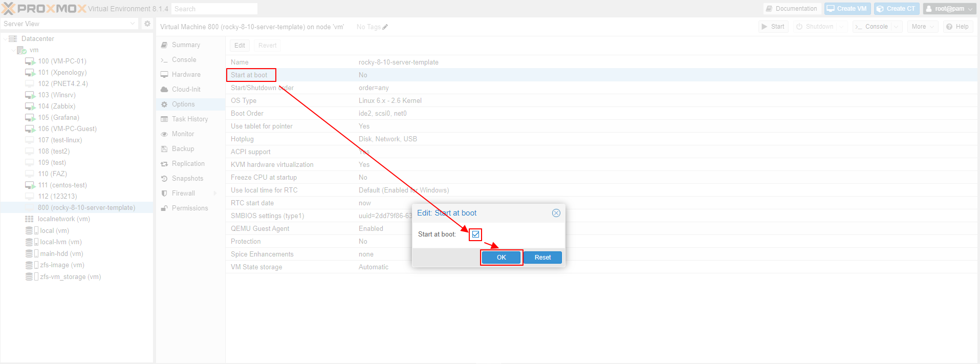This screenshot has width=980, height=364.
Task: Click the Revert button
Action: (267, 46)
